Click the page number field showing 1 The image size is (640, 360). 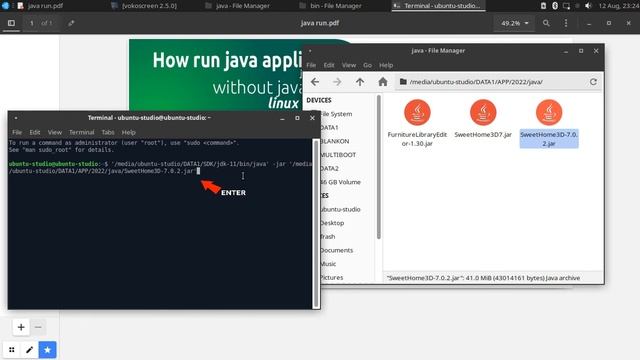point(31,23)
